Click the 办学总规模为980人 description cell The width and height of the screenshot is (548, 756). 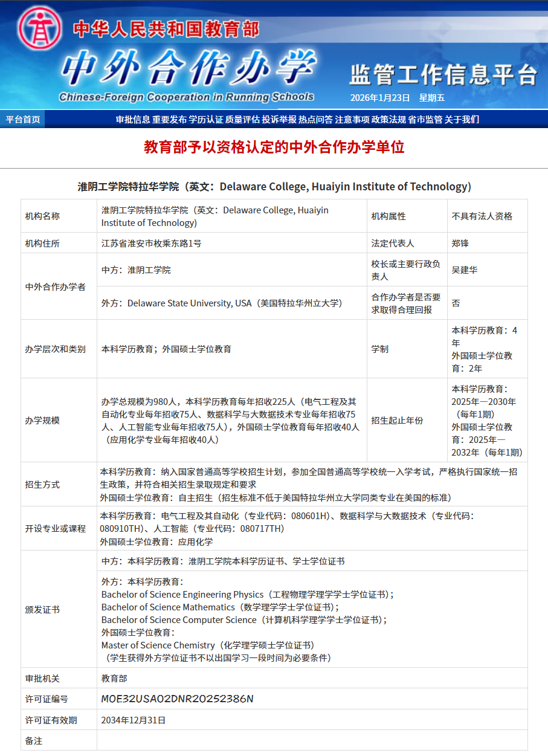pyautogui.click(x=232, y=420)
